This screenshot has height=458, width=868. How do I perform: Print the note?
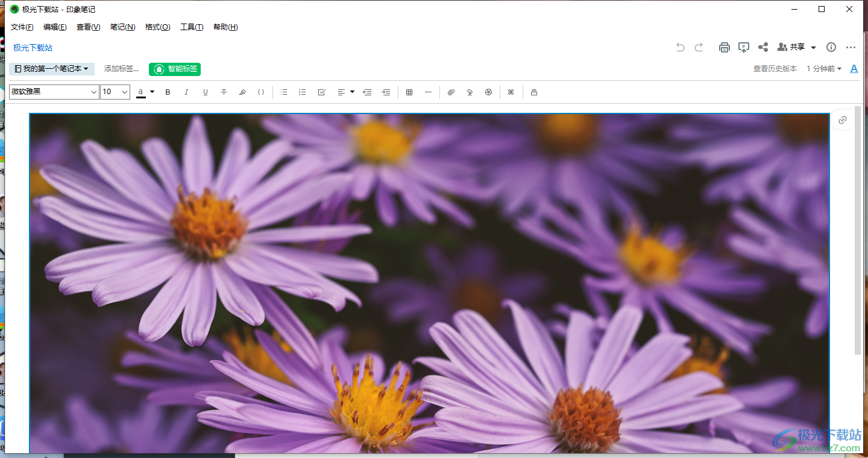(725, 47)
